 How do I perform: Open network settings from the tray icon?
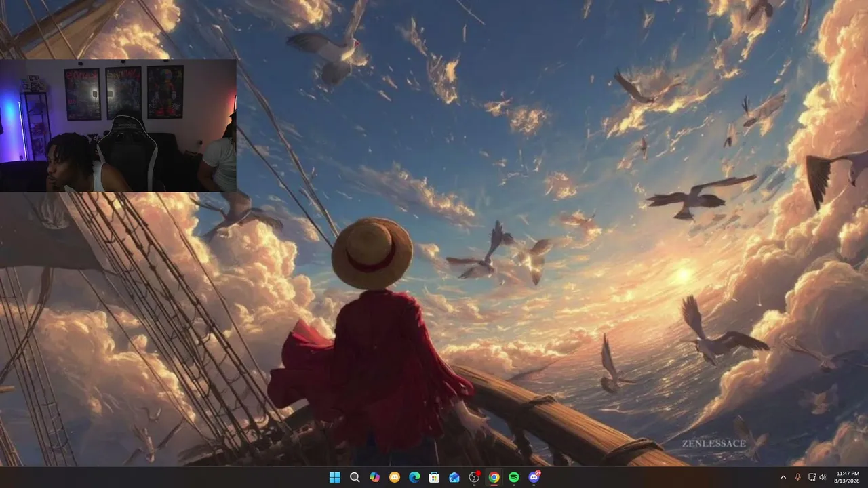(812, 477)
